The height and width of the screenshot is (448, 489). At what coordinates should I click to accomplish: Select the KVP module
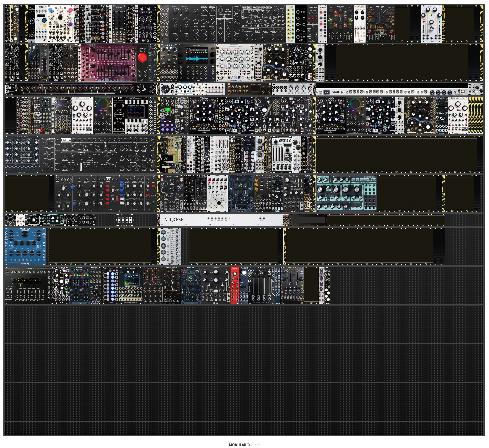click(119, 116)
